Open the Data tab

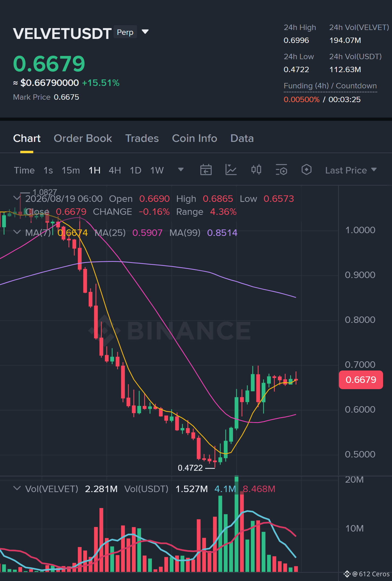[242, 138]
